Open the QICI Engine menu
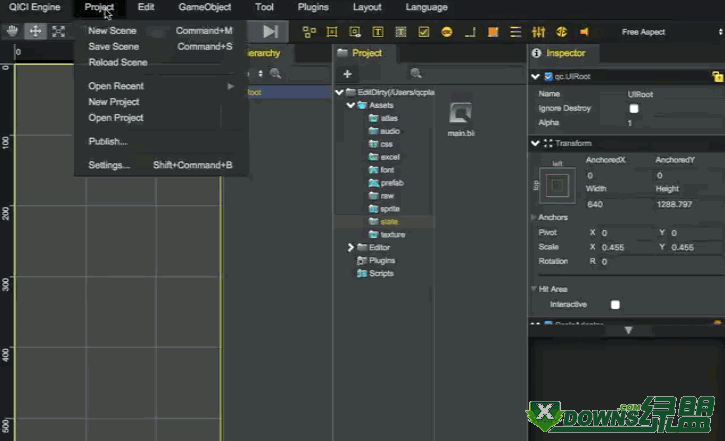Image resolution: width=725 pixels, height=441 pixels. point(35,7)
